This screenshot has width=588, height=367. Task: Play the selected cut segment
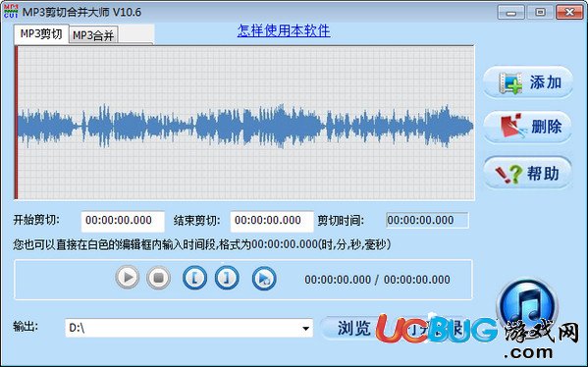(x=264, y=278)
